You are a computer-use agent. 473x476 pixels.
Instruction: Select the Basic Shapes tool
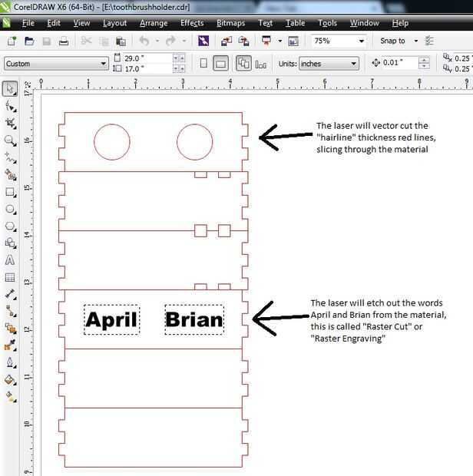coord(10,243)
